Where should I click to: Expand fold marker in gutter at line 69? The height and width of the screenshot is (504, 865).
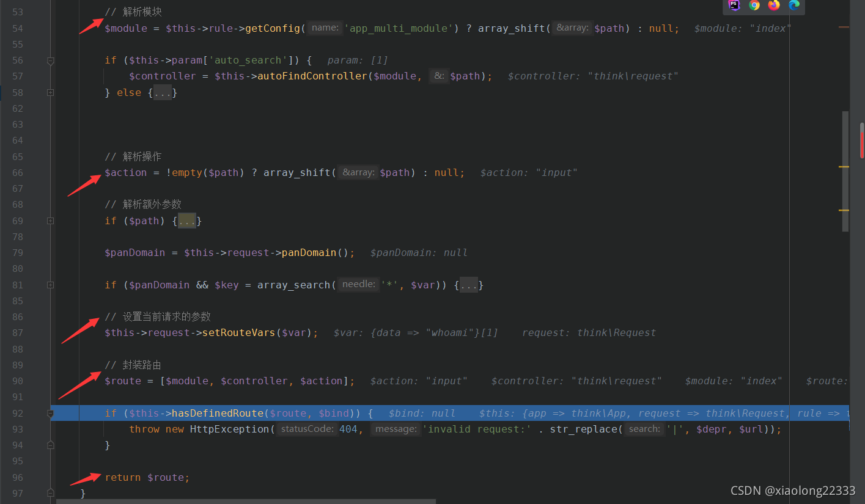tap(51, 221)
